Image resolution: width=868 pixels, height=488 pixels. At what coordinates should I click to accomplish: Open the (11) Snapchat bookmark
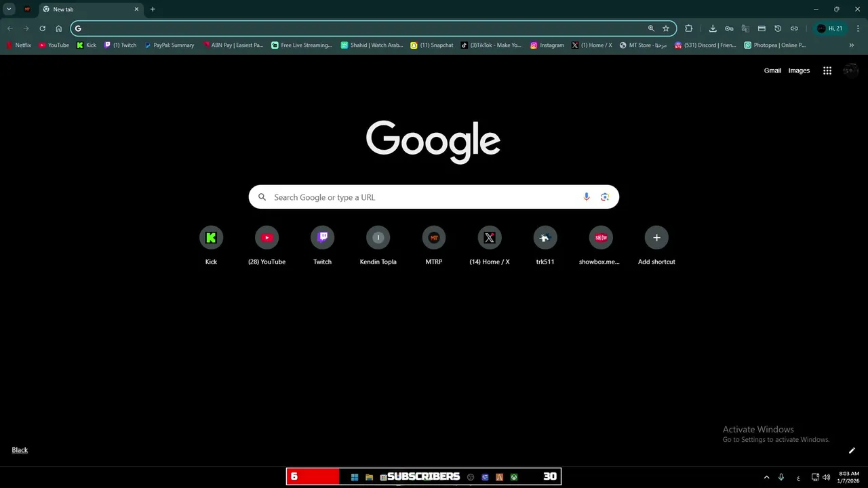click(432, 45)
